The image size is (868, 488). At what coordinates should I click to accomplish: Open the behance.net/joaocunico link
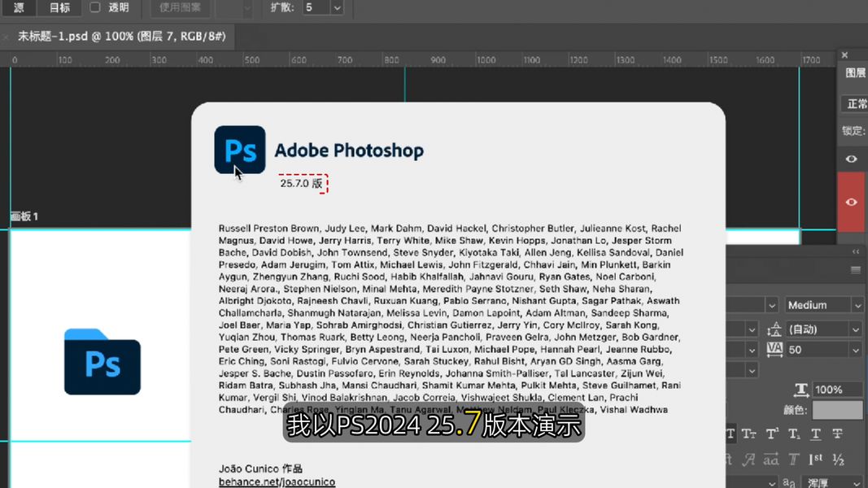coord(277,482)
